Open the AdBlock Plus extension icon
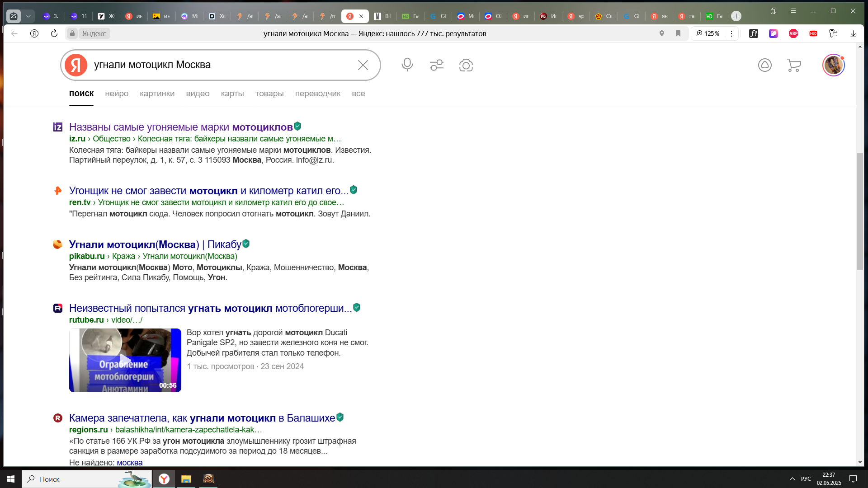Screen dimensions: 868x488 click(x=793, y=33)
